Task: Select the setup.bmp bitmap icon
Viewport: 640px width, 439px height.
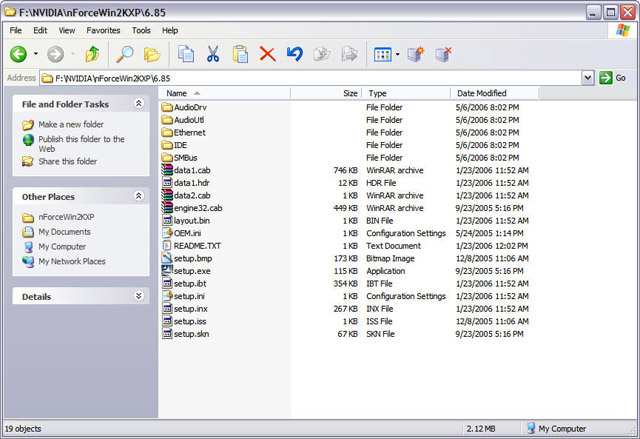Action: point(167,258)
